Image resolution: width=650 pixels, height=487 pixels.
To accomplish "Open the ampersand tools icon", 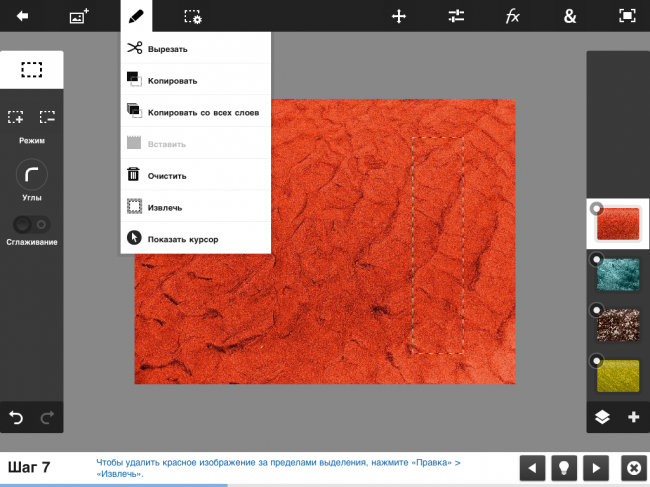I will click(x=570, y=16).
